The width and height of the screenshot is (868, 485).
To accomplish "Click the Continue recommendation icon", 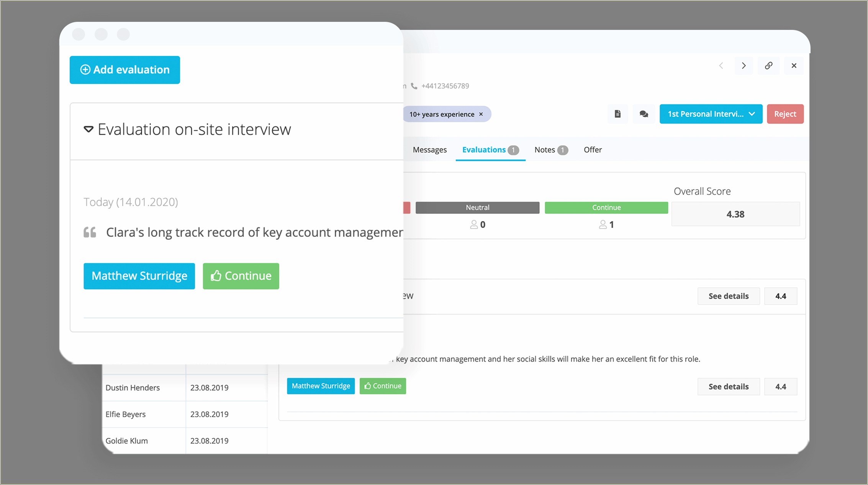I will [240, 276].
